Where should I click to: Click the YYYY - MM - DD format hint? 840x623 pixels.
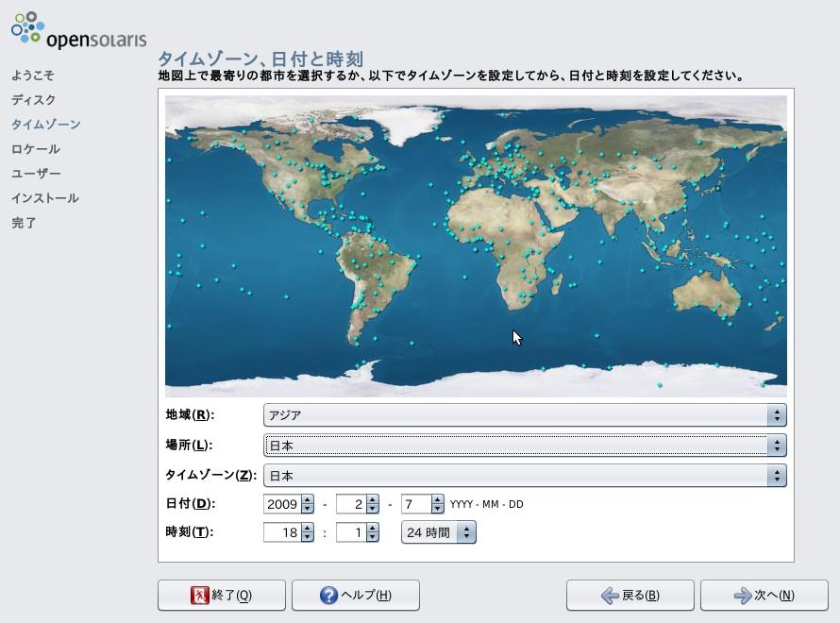pyautogui.click(x=486, y=504)
